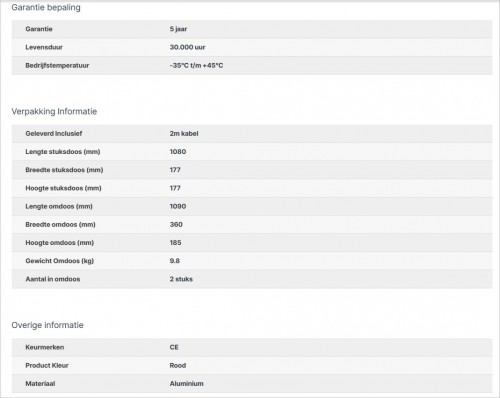This screenshot has width=500, height=398.
Task: Click the 5 jaar warranty value
Action: 178,29
